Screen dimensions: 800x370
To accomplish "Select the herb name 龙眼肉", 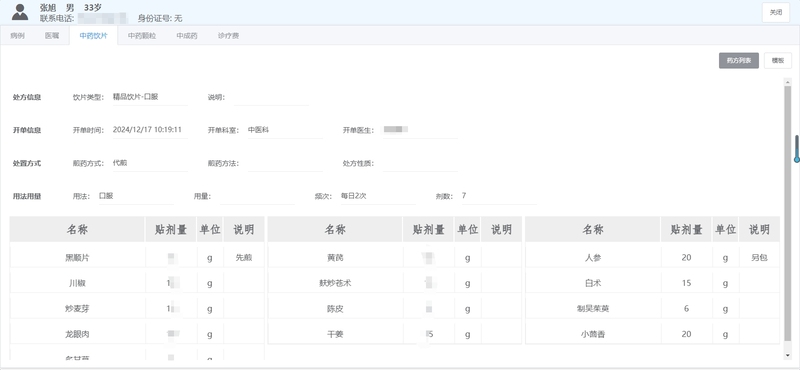I will pos(78,334).
